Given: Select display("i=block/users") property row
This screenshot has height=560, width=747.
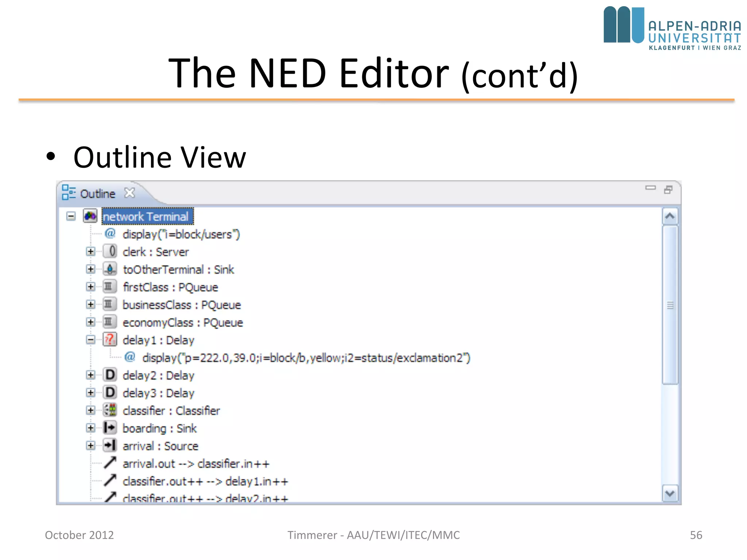Looking at the screenshot, I should [181, 234].
